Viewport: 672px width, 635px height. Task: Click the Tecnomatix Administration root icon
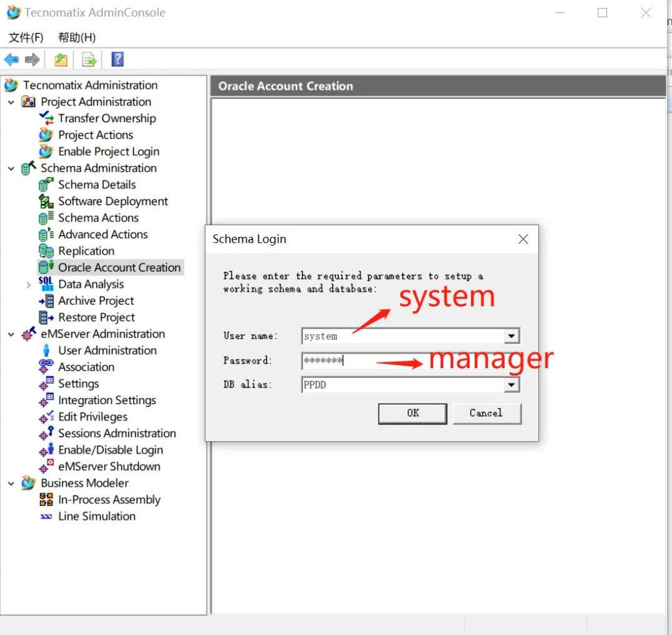pyautogui.click(x=11, y=85)
